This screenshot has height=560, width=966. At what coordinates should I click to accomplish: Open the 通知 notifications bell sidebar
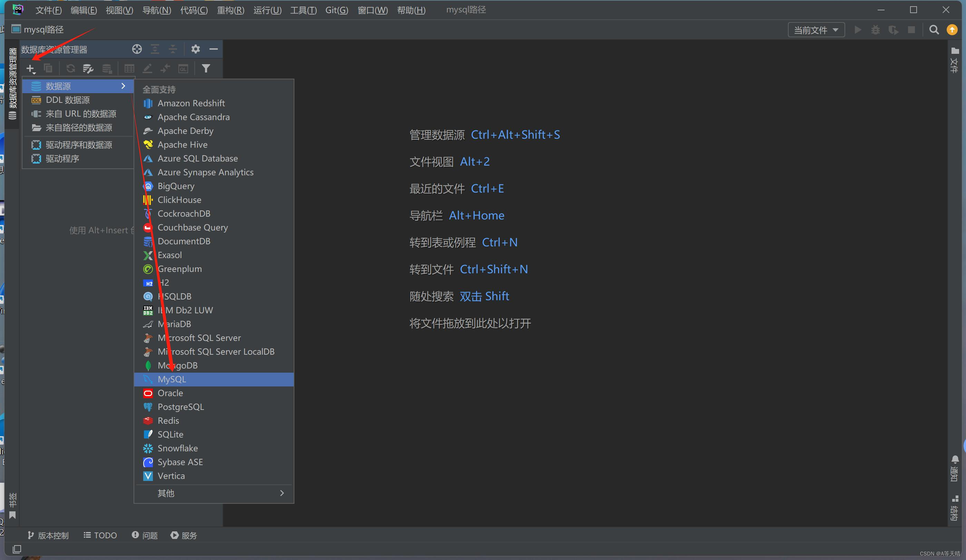955,468
